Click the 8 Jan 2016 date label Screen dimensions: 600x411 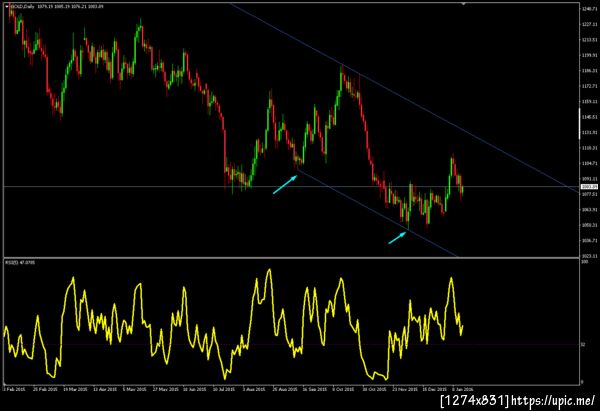[463, 389]
